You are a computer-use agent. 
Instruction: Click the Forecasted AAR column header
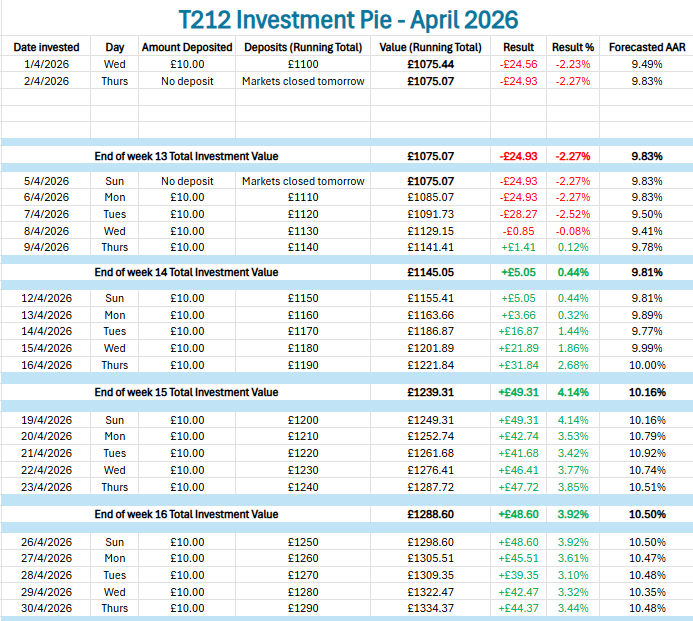647,47
